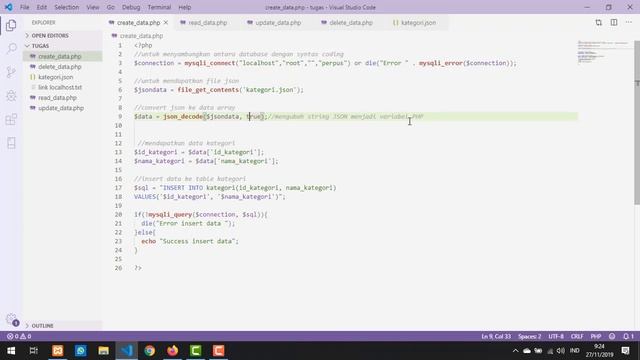Open Google Chrome from taskbar
Screen dimensions: 640x360
149,351
